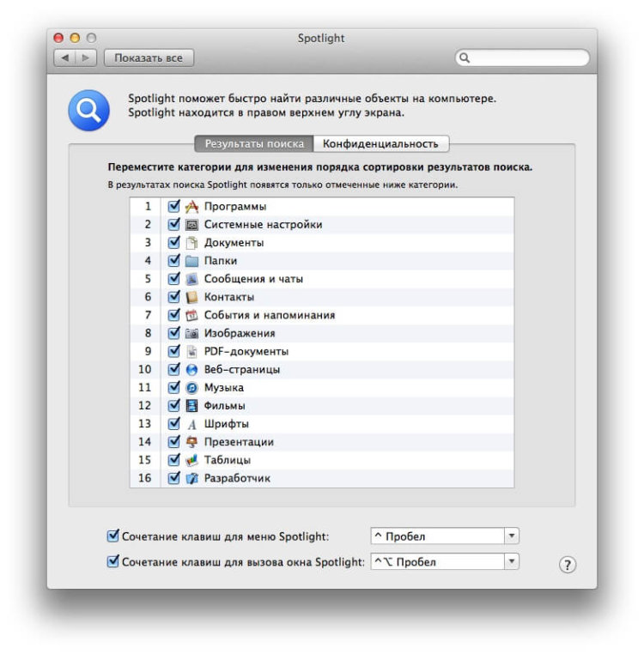
Task: Select the Шрифты row text
Action: point(227,424)
